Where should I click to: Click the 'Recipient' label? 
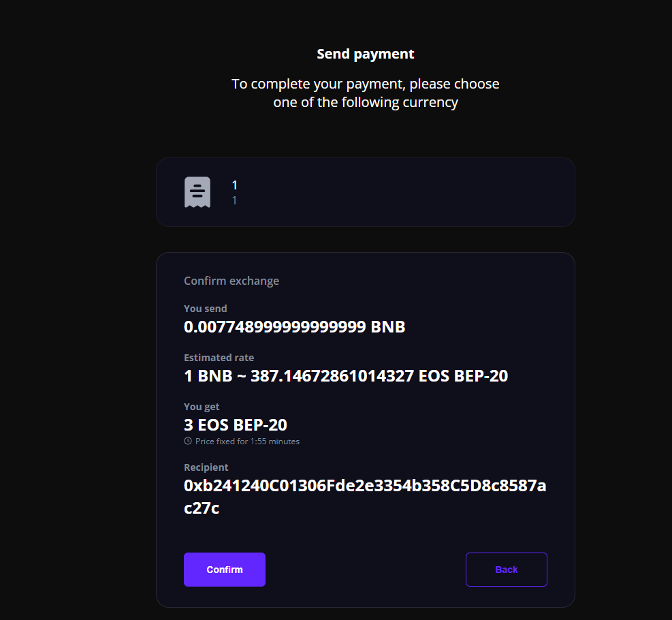[x=206, y=467]
